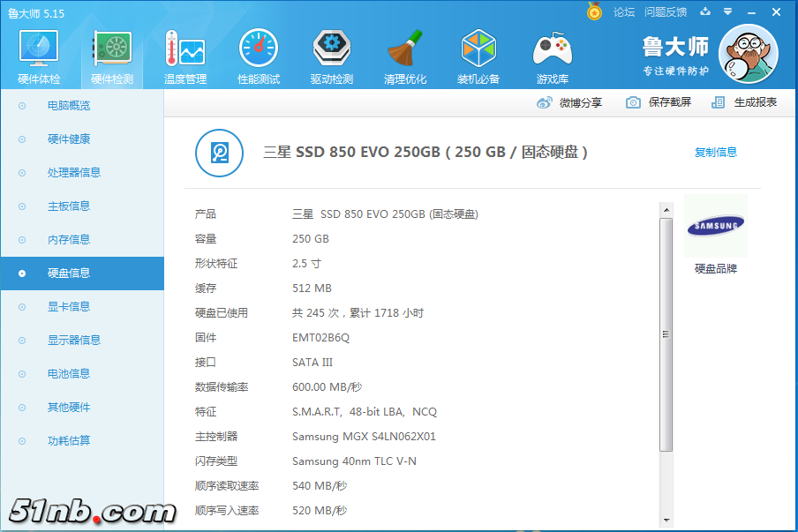Open the 问题反馈 feedback link

tap(665, 12)
